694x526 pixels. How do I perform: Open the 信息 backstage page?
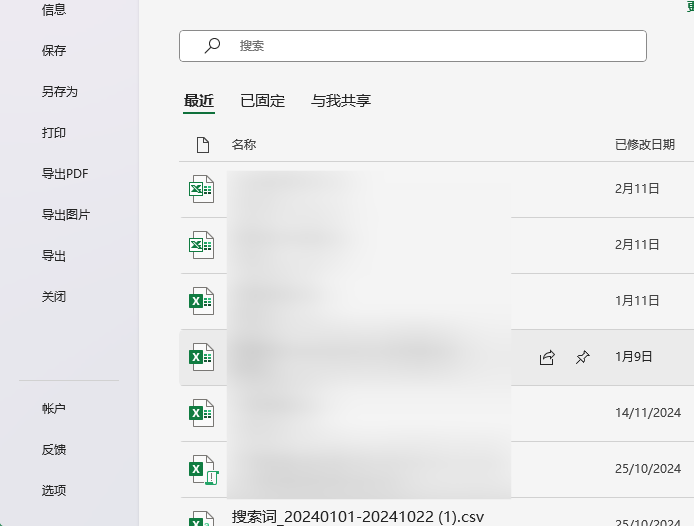(54, 9)
